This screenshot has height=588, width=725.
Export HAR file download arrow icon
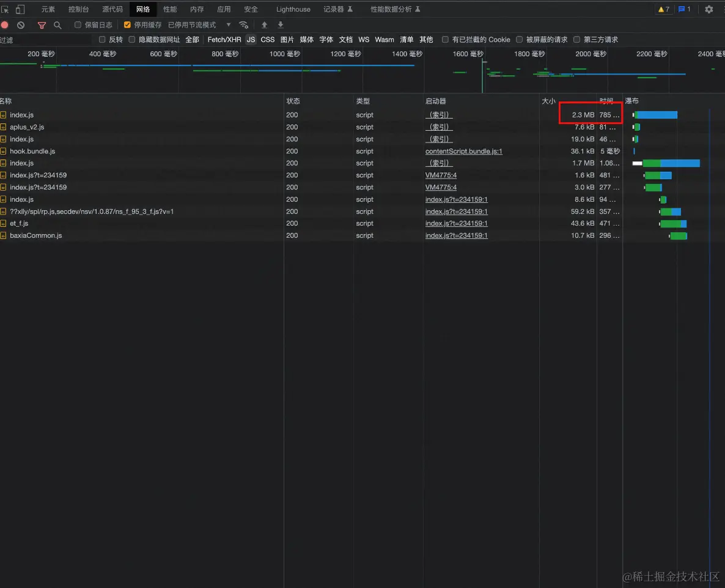coord(280,25)
